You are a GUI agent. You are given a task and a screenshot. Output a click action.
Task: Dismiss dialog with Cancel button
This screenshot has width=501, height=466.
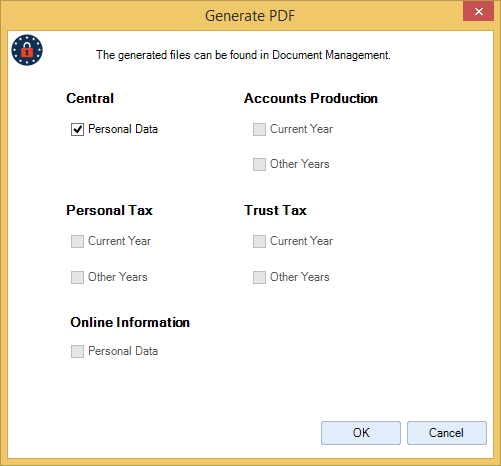[x=447, y=433]
